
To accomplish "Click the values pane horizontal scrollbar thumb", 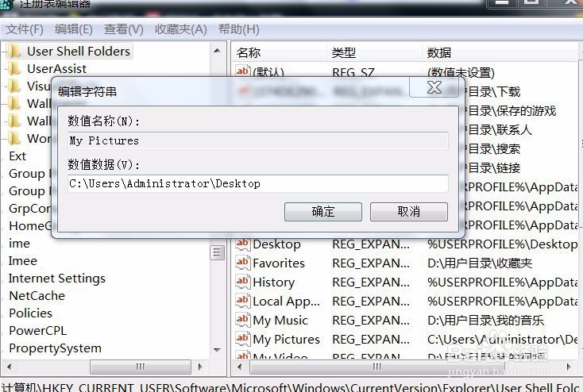I will (x=377, y=367).
